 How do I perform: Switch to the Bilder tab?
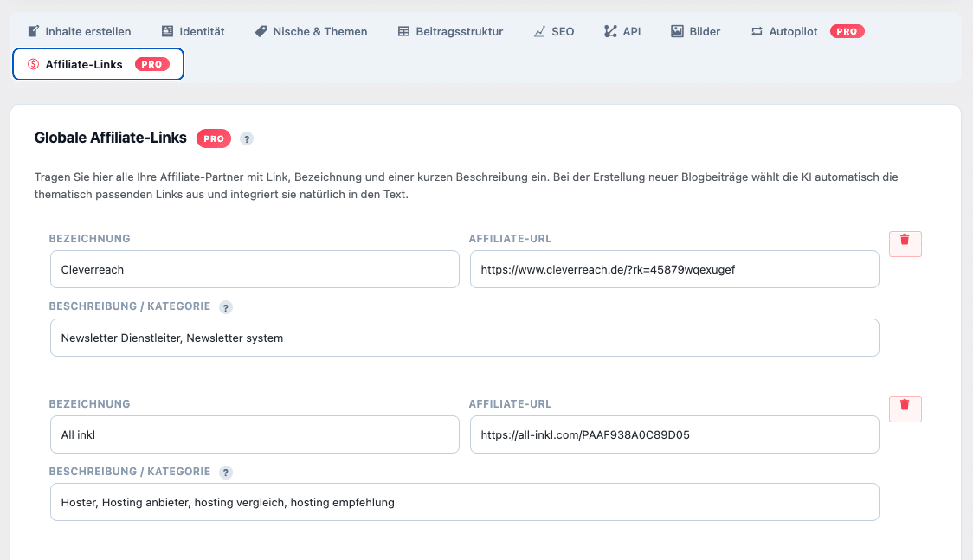pos(696,31)
